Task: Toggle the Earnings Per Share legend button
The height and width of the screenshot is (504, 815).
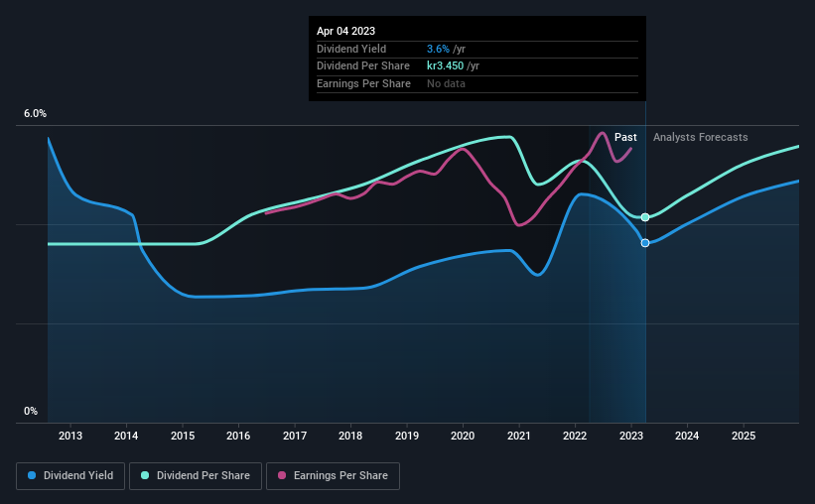Action: pyautogui.click(x=333, y=476)
